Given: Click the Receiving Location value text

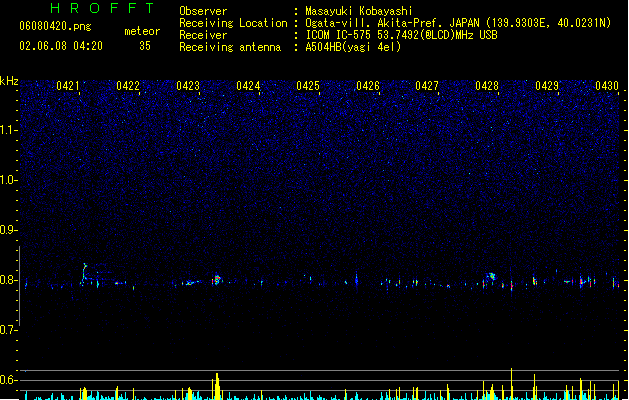Looking at the screenshot, I should (458, 23).
